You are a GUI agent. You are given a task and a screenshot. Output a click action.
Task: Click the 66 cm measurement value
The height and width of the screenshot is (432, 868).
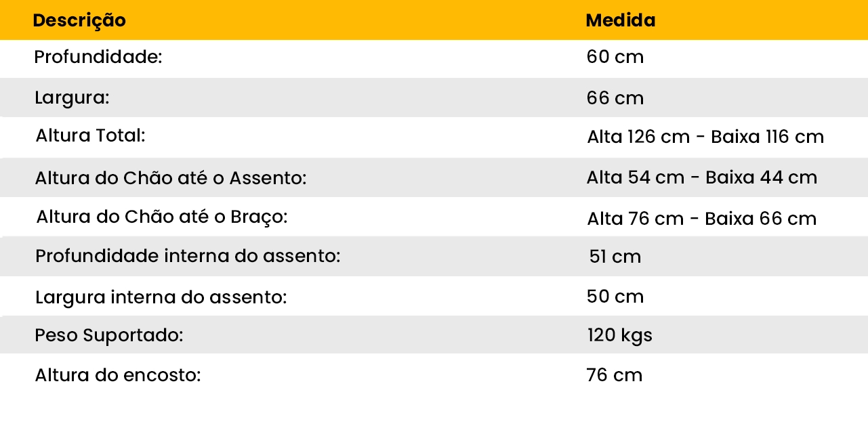615,98
